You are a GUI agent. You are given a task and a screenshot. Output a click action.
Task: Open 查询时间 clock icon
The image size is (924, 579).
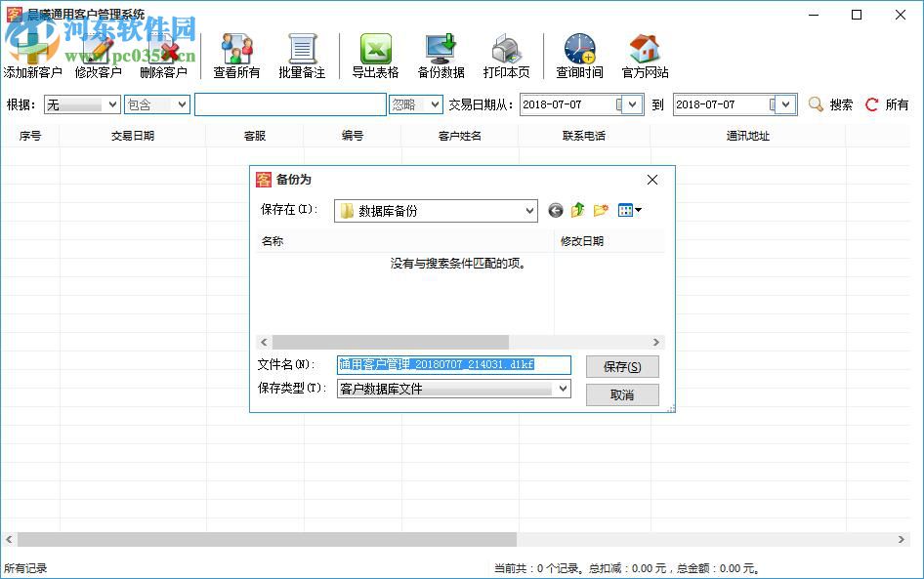[578, 51]
